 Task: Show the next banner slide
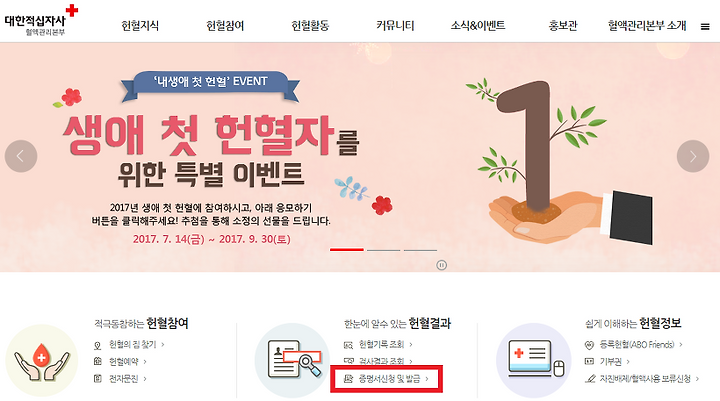click(x=693, y=156)
